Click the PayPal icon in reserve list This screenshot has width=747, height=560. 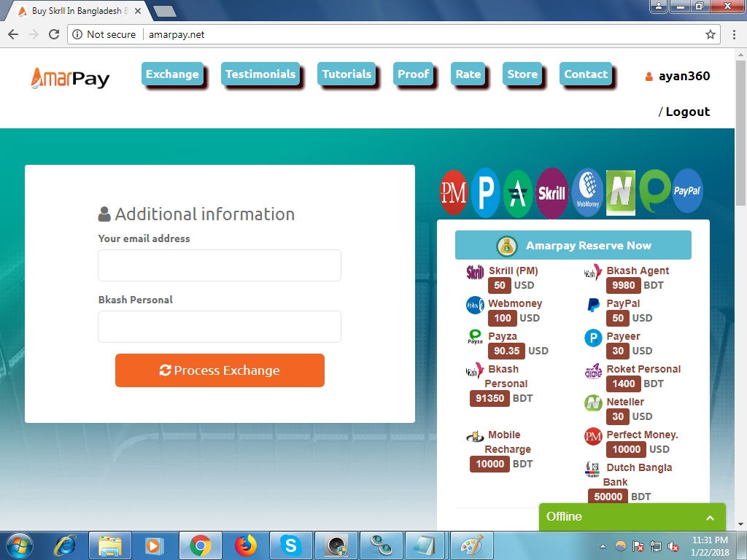[x=593, y=305]
